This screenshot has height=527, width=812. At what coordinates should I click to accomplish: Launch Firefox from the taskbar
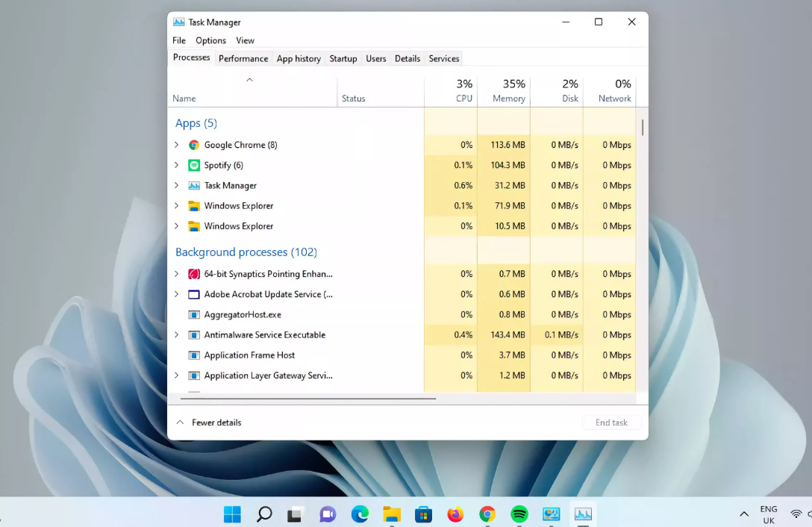[x=455, y=514]
